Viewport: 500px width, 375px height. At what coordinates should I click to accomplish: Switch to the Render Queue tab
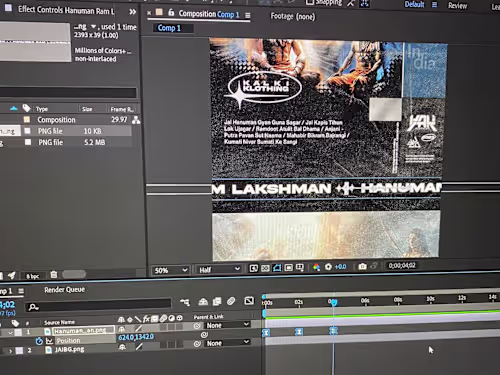pyautogui.click(x=65, y=290)
